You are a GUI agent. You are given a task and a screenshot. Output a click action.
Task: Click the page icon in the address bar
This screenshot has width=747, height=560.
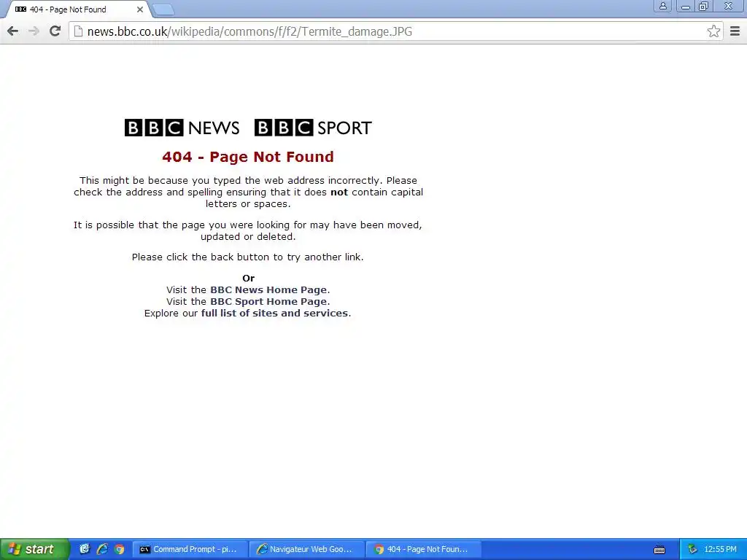coord(78,31)
